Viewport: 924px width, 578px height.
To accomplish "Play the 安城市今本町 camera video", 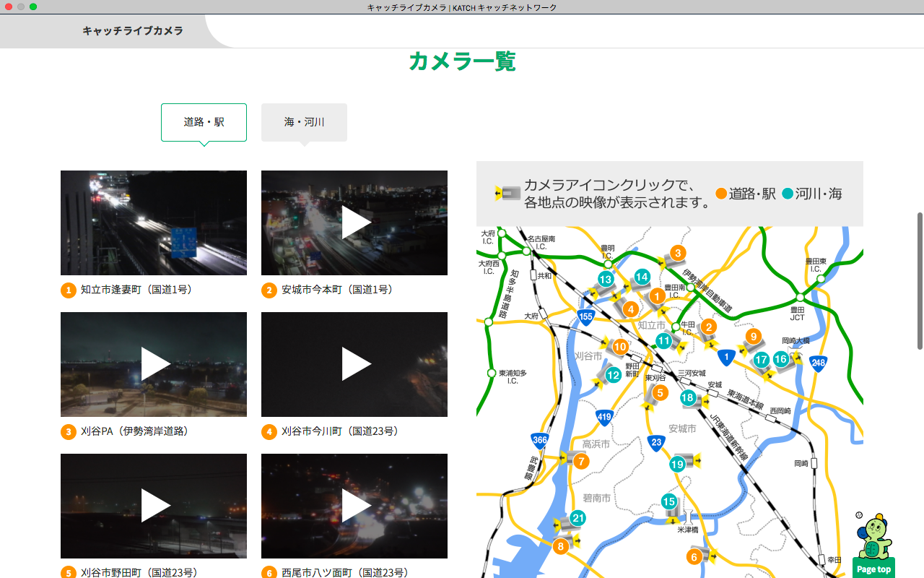I will 354,223.
